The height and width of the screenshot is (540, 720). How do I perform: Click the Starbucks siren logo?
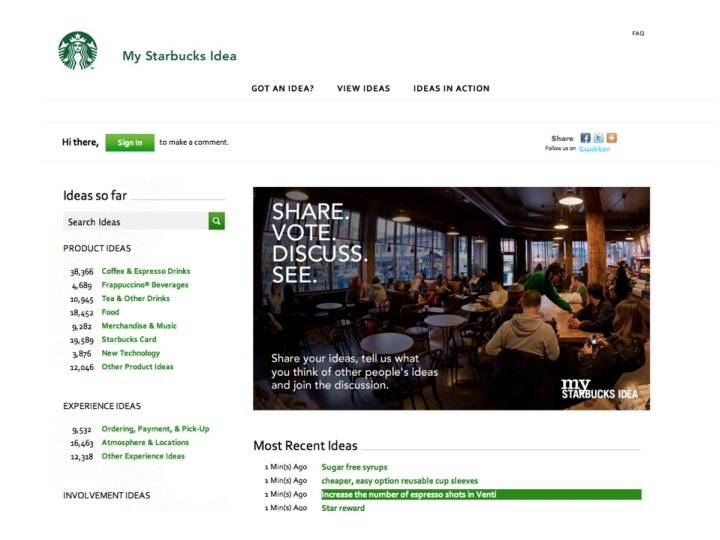[x=78, y=51]
